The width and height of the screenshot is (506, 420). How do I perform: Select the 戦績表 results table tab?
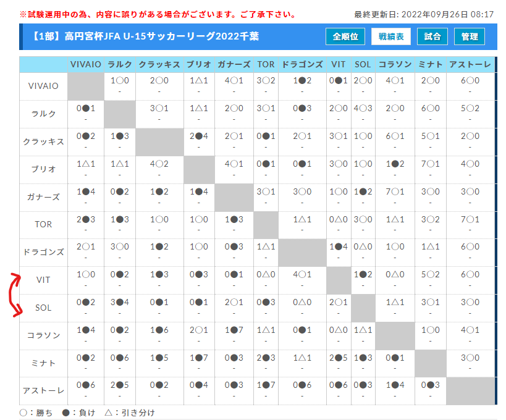tap(391, 36)
